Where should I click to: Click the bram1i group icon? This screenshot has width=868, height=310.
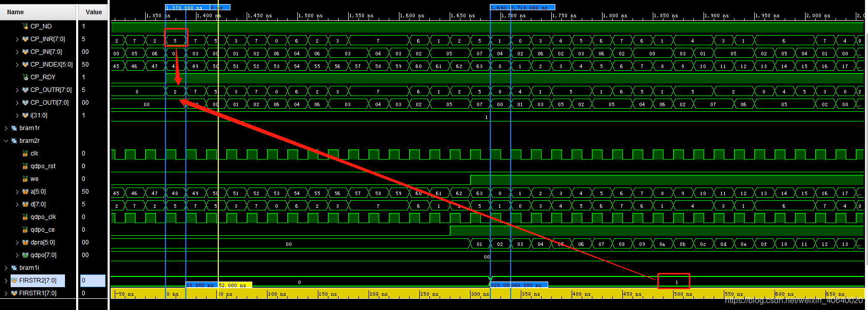pyautogui.click(x=14, y=268)
